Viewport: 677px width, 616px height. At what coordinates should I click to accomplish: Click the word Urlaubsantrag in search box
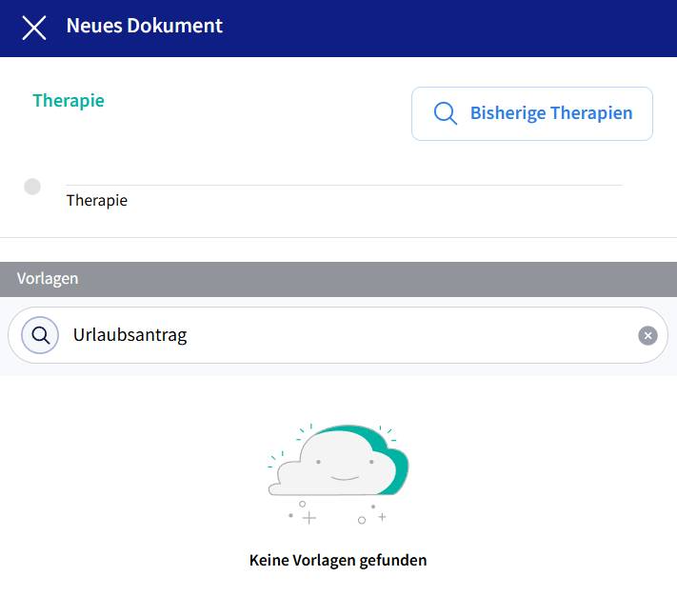coord(129,335)
